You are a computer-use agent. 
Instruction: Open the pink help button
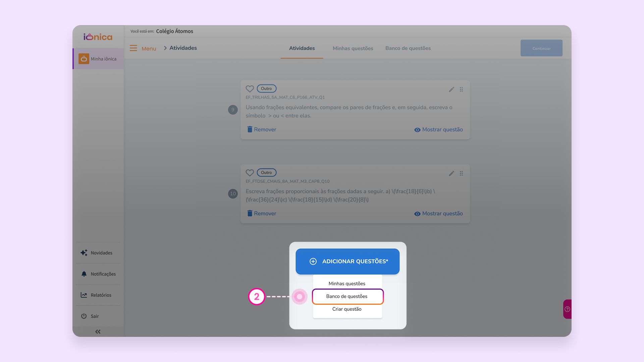(x=567, y=309)
